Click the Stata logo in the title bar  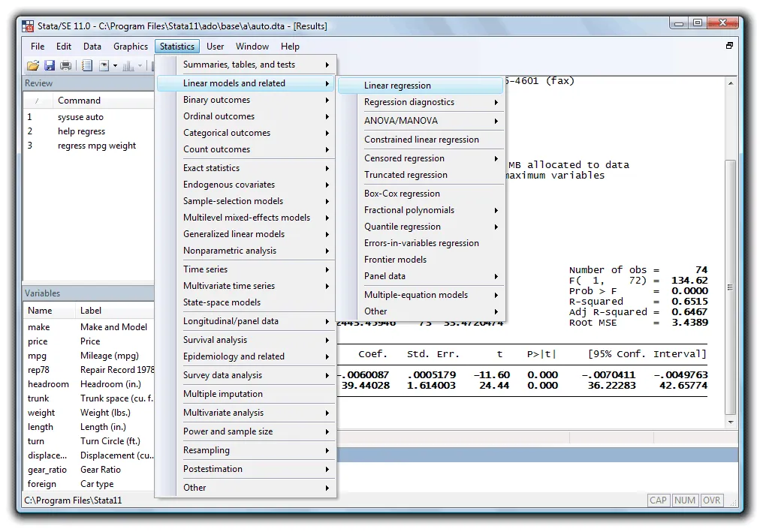point(26,26)
